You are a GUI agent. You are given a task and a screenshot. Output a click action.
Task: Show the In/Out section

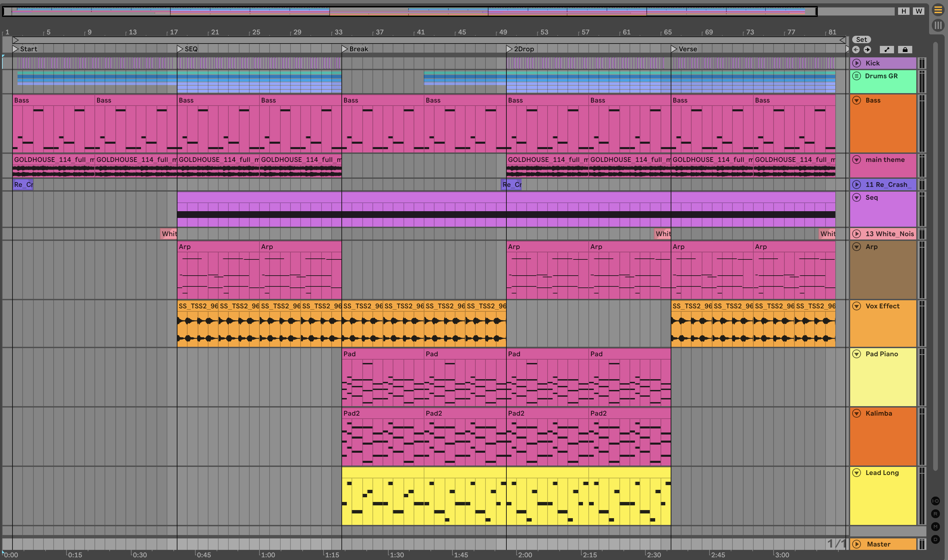(x=935, y=501)
